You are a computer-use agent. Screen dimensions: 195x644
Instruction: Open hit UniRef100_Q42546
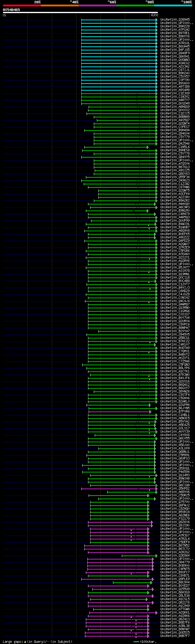tap(175, 144)
